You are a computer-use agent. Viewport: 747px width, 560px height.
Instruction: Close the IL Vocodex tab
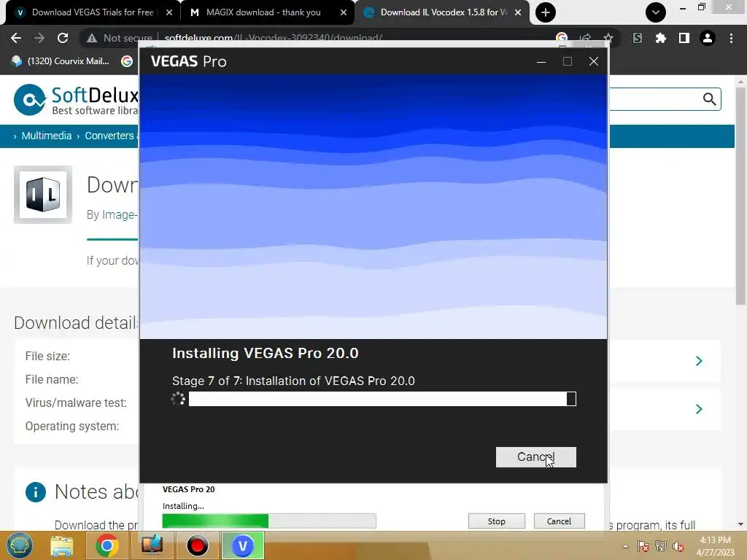click(518, 12)
